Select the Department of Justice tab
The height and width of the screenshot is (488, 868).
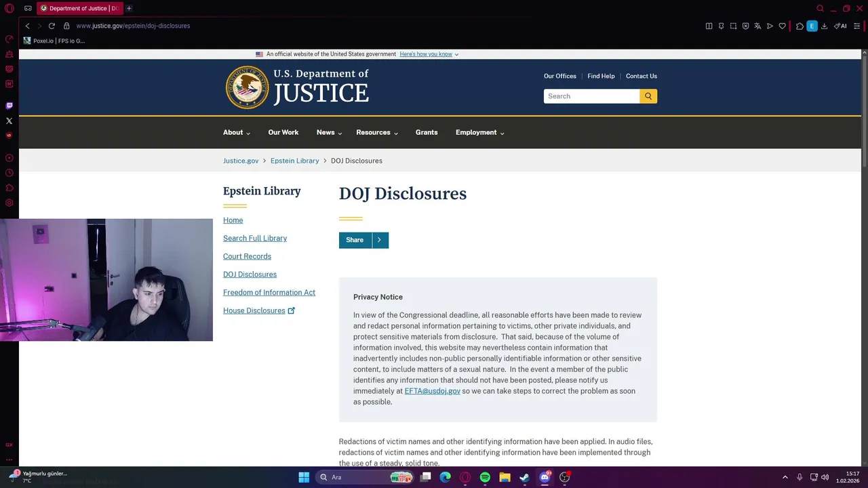coord(79,8)
